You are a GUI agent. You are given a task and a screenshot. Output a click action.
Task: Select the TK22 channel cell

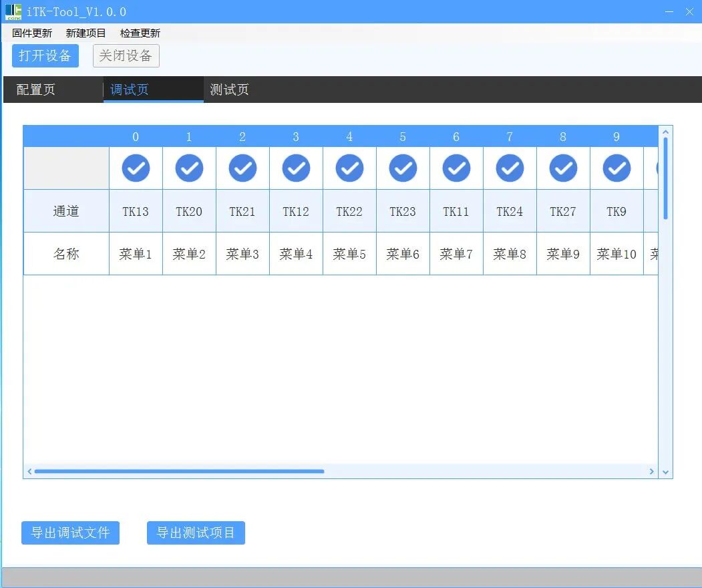(349, 211)
